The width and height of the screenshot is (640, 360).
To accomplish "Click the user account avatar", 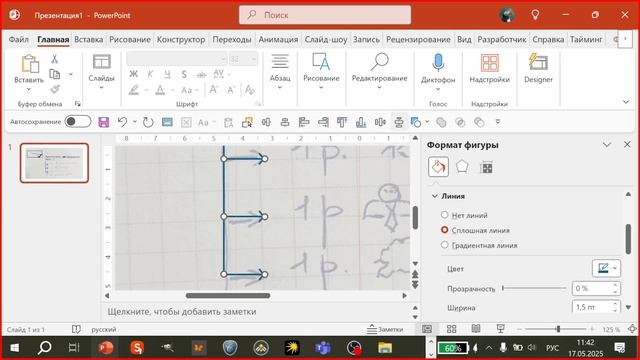I will (x=507, y=15).
